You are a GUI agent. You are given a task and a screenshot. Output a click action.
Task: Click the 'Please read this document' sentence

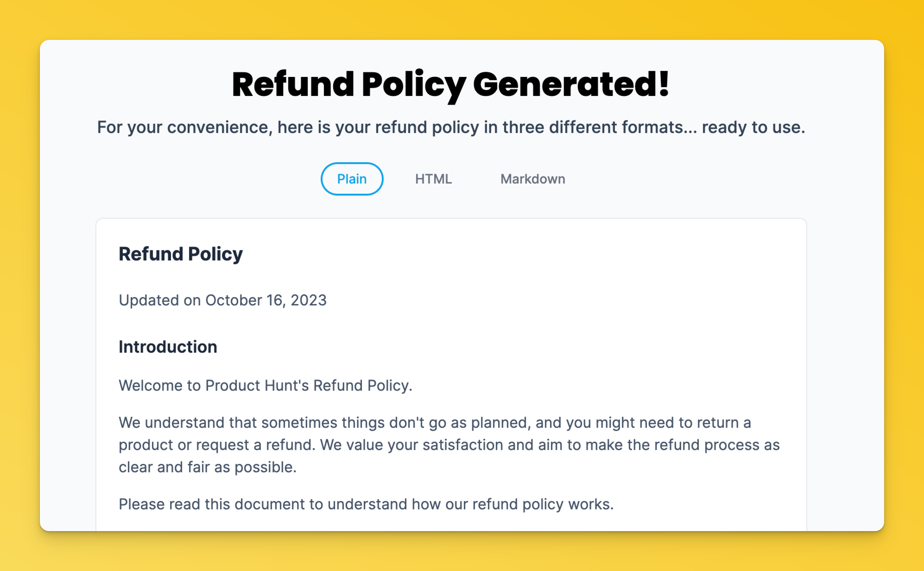366,504
